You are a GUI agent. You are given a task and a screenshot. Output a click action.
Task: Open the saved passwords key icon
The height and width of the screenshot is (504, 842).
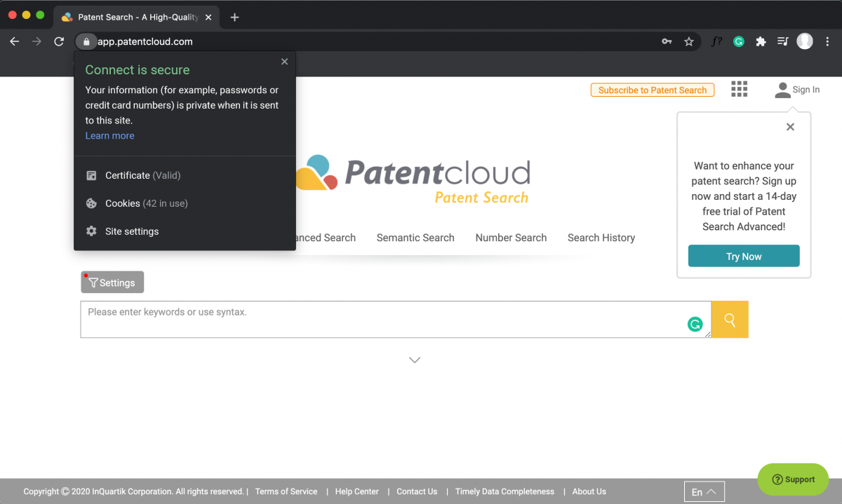(667, 41)
